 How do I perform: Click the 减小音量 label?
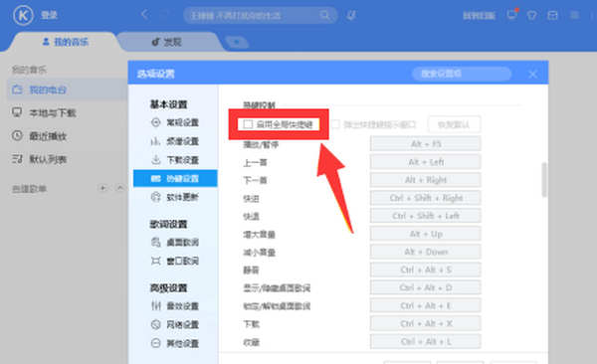(259, 252)
